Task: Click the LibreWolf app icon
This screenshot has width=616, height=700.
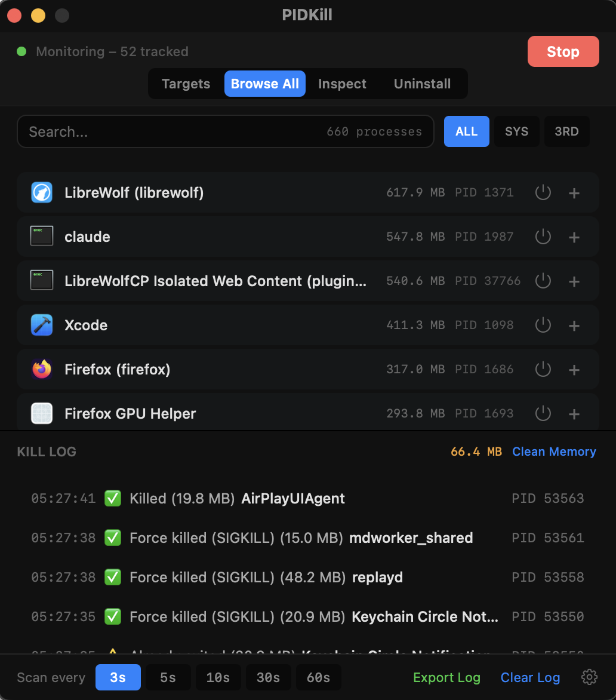Action: (41, 192)
